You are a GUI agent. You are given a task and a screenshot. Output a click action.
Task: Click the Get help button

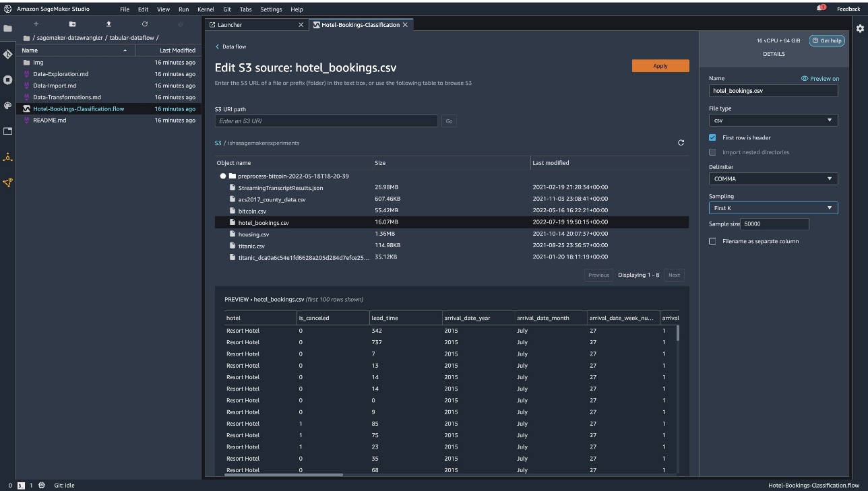tap(827, 40)
